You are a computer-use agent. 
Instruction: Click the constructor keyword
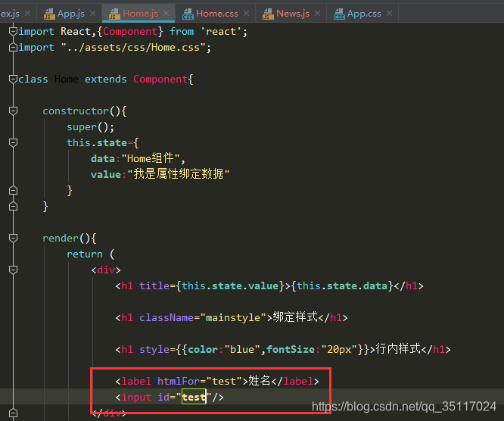(x=76, y=111)
